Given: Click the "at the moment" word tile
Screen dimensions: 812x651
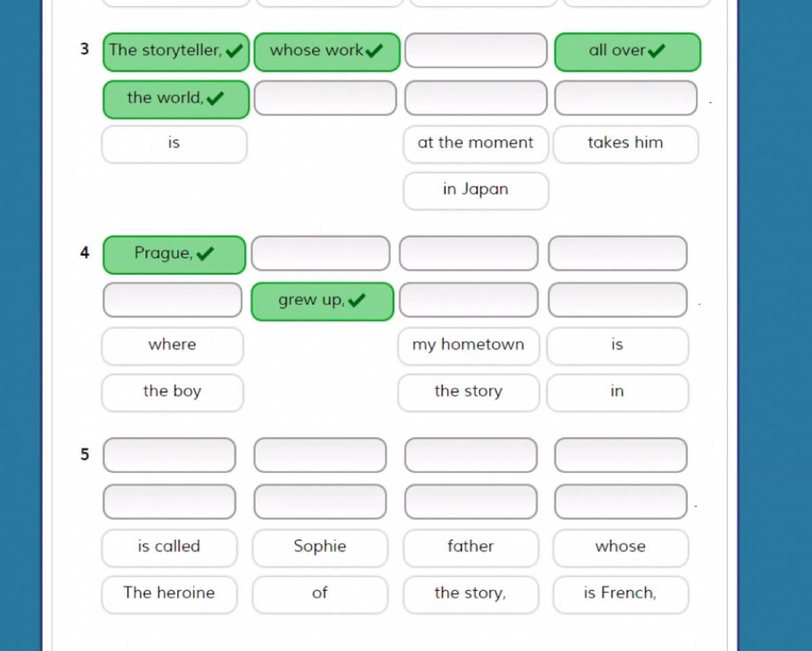Looking at the screenshot, I should click(x=475, y=143).
